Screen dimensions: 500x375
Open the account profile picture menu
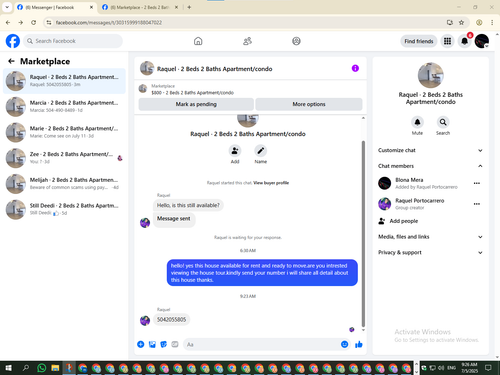tap(482, 41)
